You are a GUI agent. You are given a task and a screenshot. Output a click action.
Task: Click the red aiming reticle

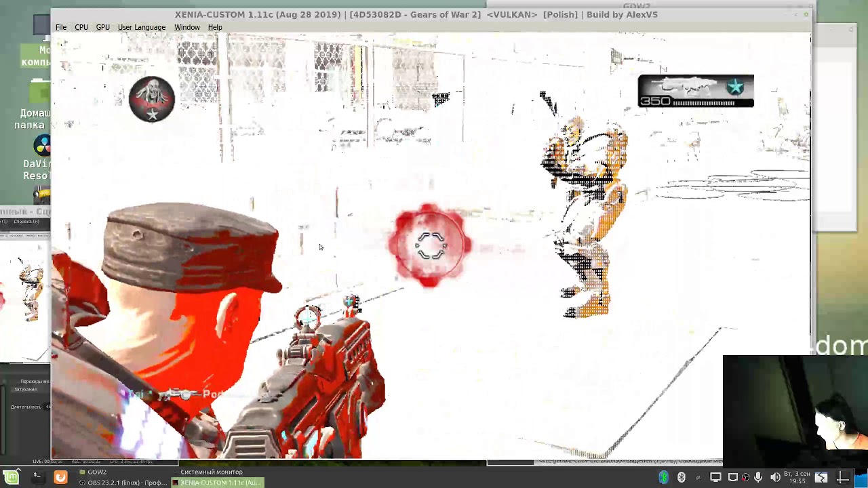(x=430, y=245)
